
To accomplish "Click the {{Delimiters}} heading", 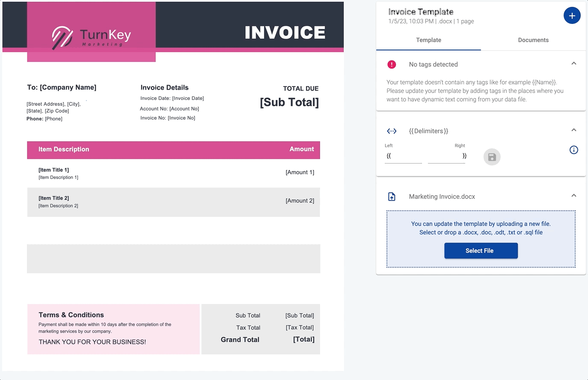I will click(429, 131).
